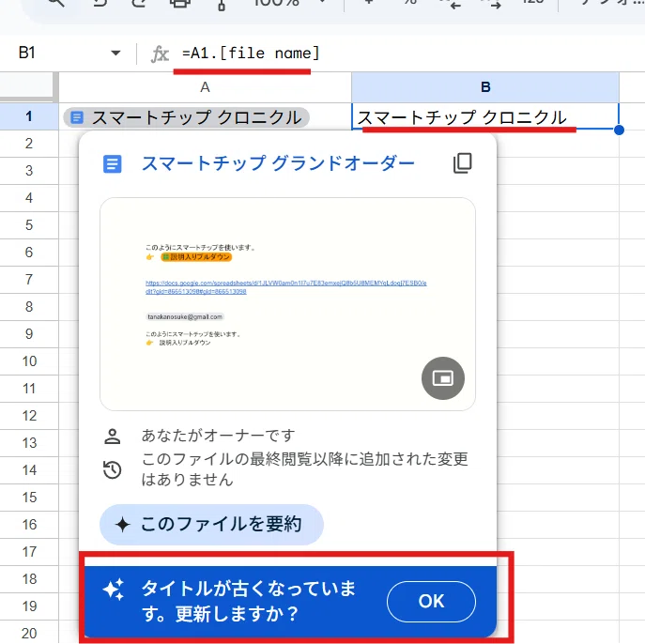Select row 14 header
The height and width of the screenshot is (644, 645).
[x=29, y=470]
